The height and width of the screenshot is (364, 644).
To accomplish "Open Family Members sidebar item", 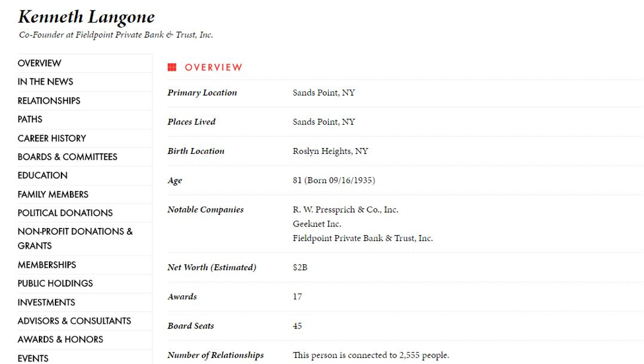I will click(x=53, y=194).
